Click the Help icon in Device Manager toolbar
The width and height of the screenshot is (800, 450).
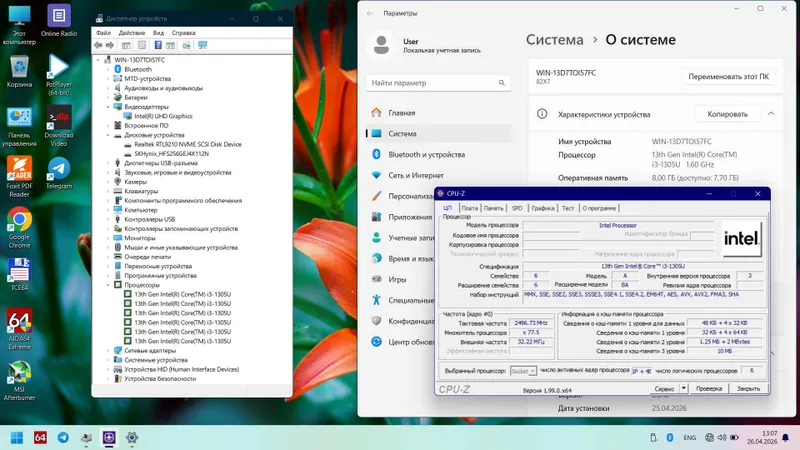[x=158, y=45]
